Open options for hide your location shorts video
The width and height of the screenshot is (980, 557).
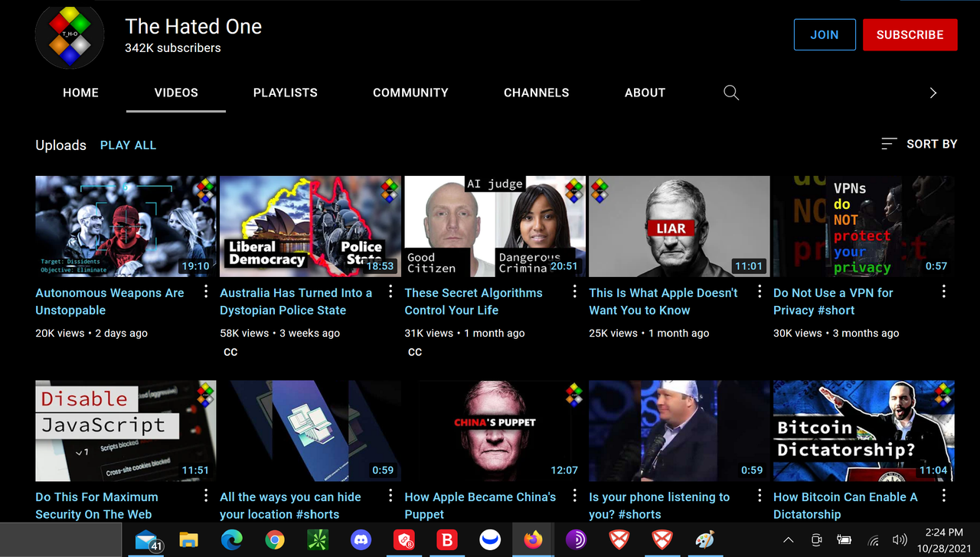(390, 496)
